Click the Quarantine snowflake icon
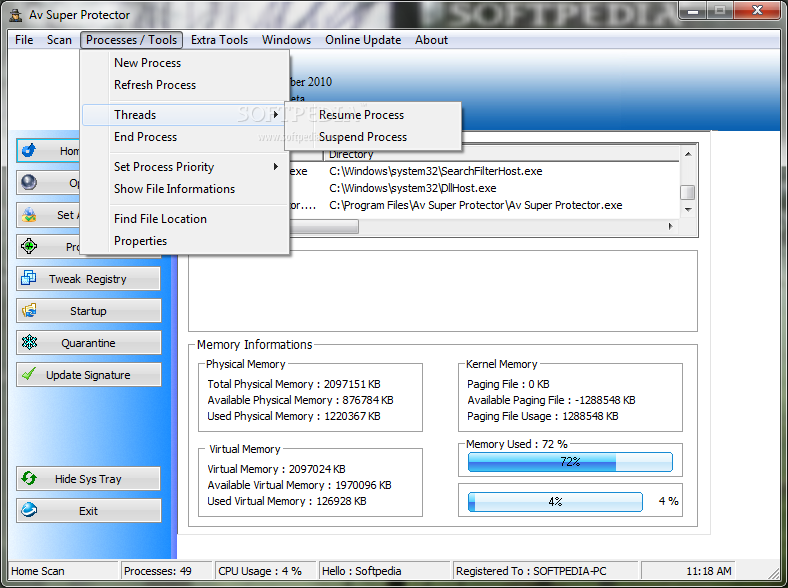 [29, 342]
